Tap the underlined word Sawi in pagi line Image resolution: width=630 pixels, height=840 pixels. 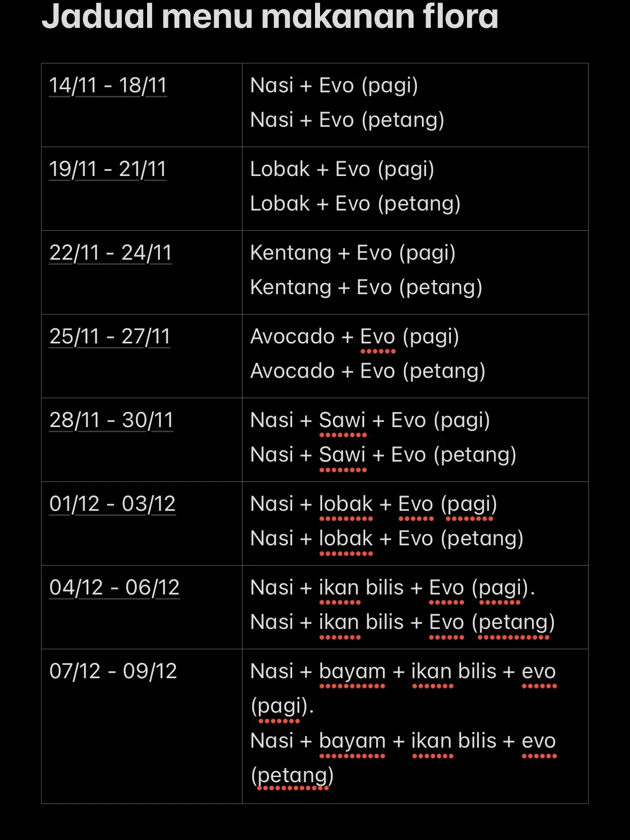(342, 421)
